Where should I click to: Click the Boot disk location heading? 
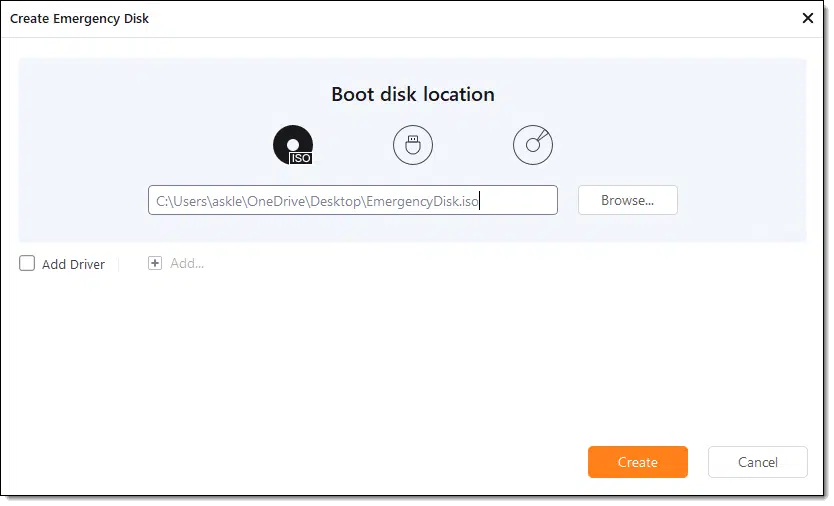coord(413,94)
